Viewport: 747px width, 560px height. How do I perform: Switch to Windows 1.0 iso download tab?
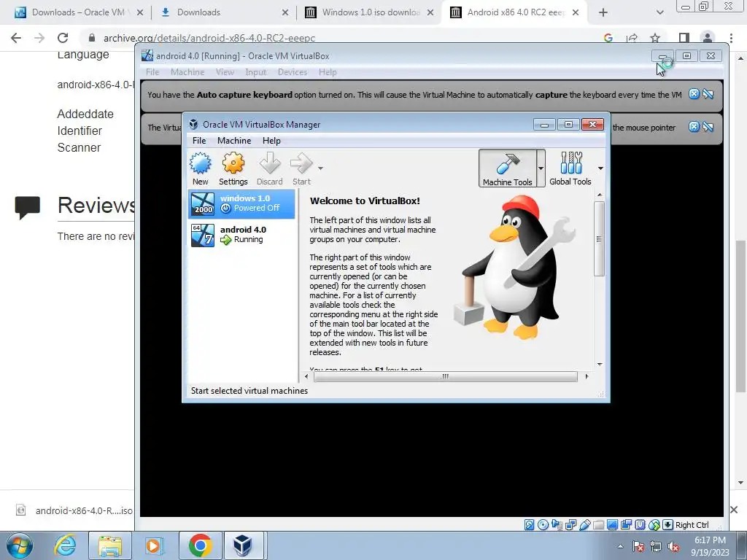click(x=371, y=12)
